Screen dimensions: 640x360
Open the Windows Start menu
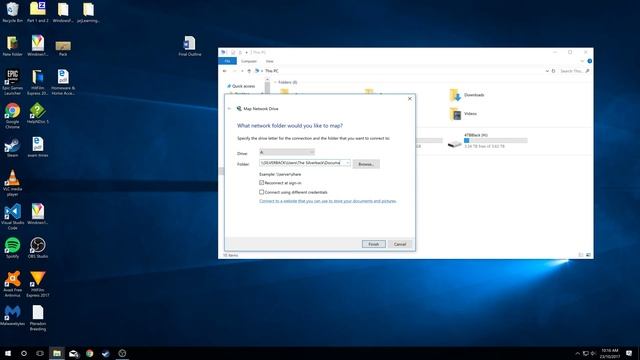[x=8, y=353]
